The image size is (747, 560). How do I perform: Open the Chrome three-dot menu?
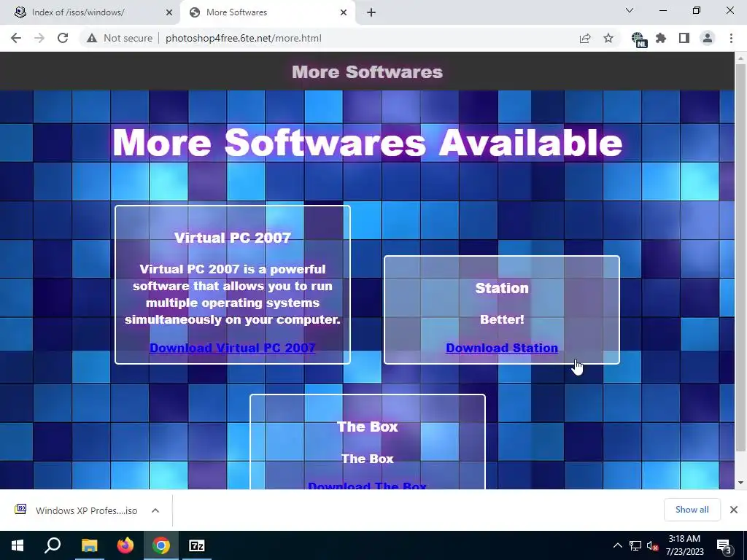[731, 38]
